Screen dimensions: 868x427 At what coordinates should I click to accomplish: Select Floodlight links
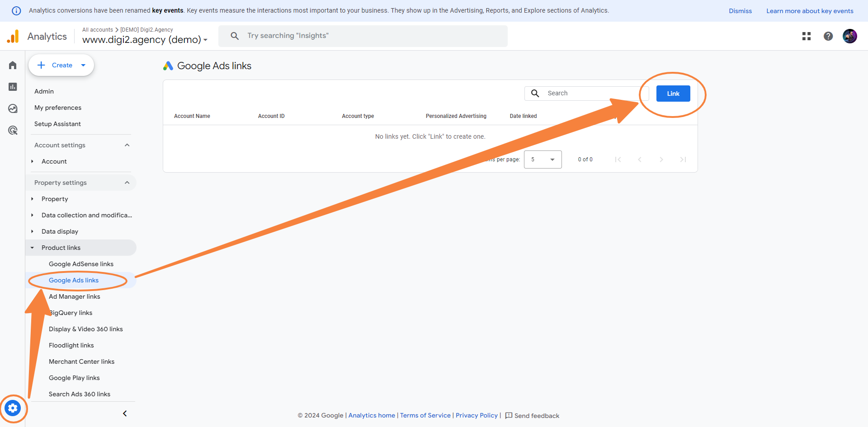(71, 345)
